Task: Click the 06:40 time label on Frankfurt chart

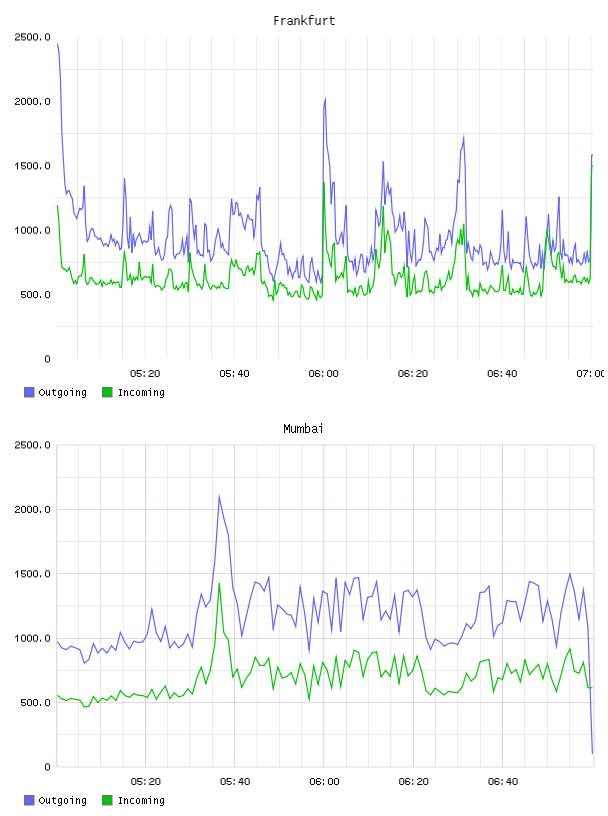Action: [502, 374]
